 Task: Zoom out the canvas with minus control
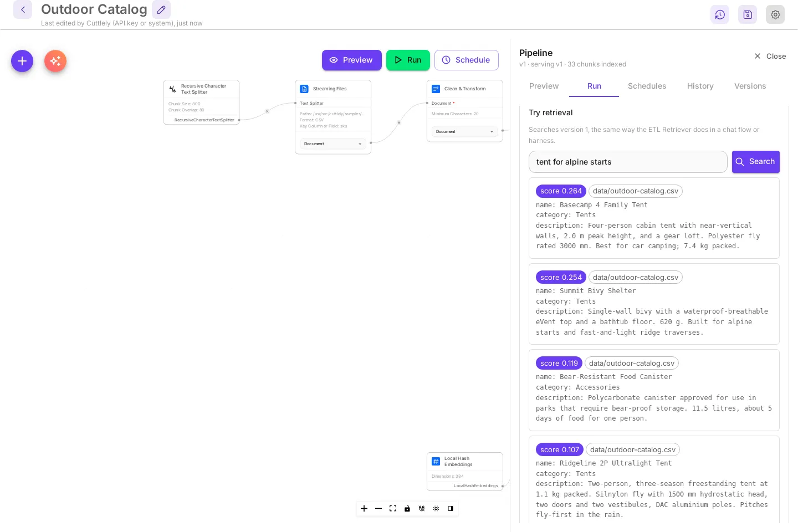click(378, 508)
